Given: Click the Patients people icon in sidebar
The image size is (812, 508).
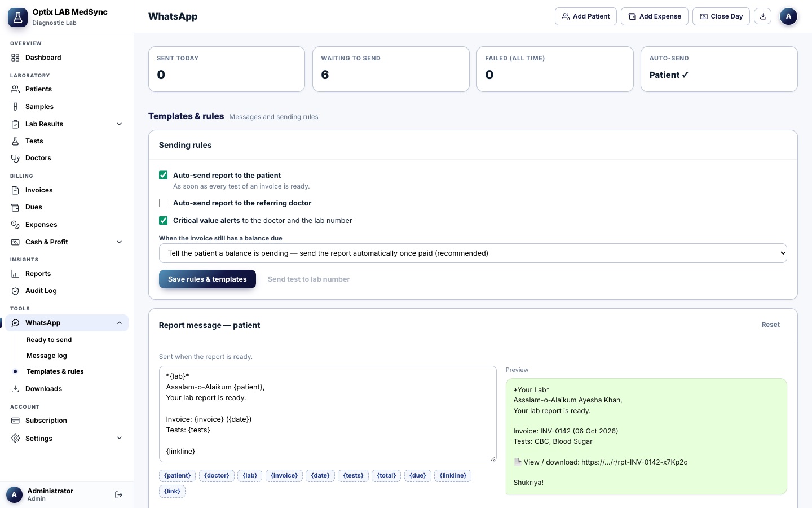Looking at the screenshot, I should pos(15,89).
